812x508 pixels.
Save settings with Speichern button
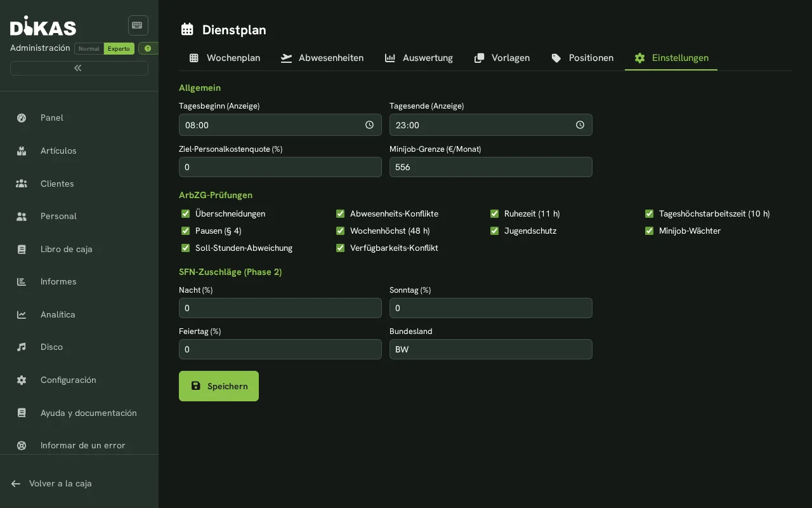tap(219, 386)
